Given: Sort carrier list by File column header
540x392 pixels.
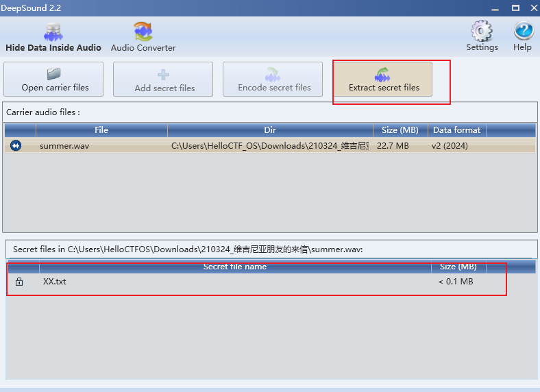Looking at the screenshot, I should click(101, 130).
